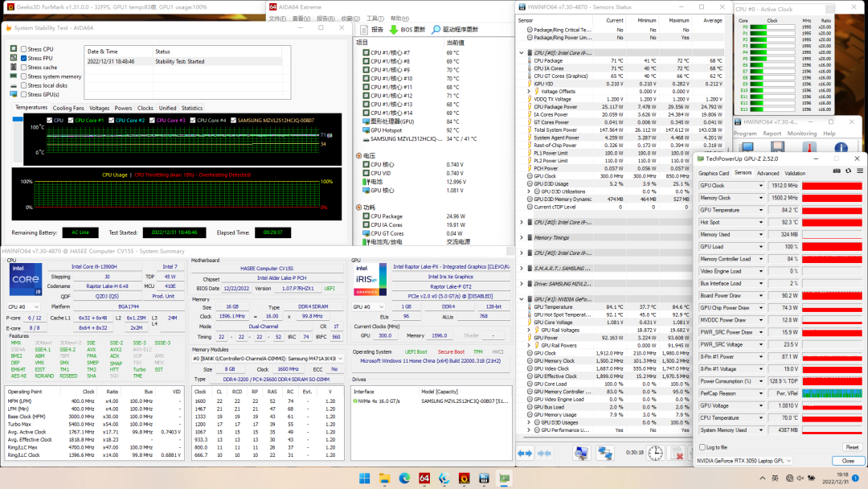Expand Memory Timings sensor group
This screenshot has height=489, width=868.
tap(522, 237)
